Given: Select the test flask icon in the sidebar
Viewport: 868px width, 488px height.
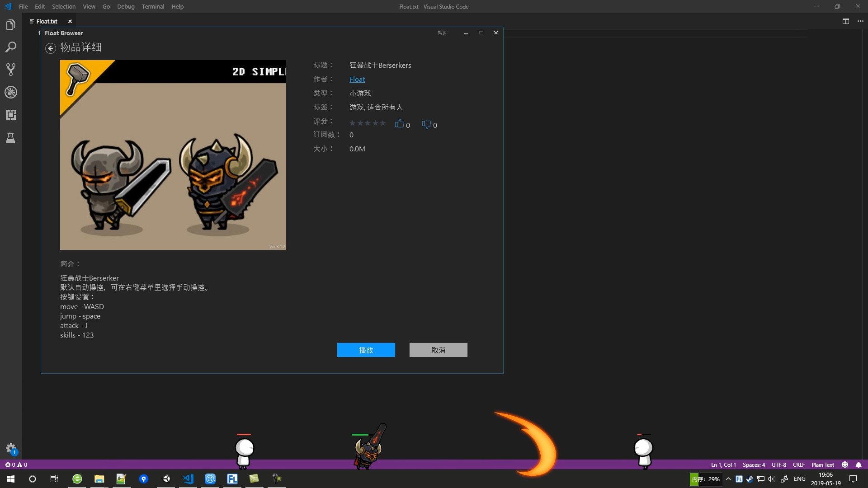Looking at the screenshot, I should (11, 137).
